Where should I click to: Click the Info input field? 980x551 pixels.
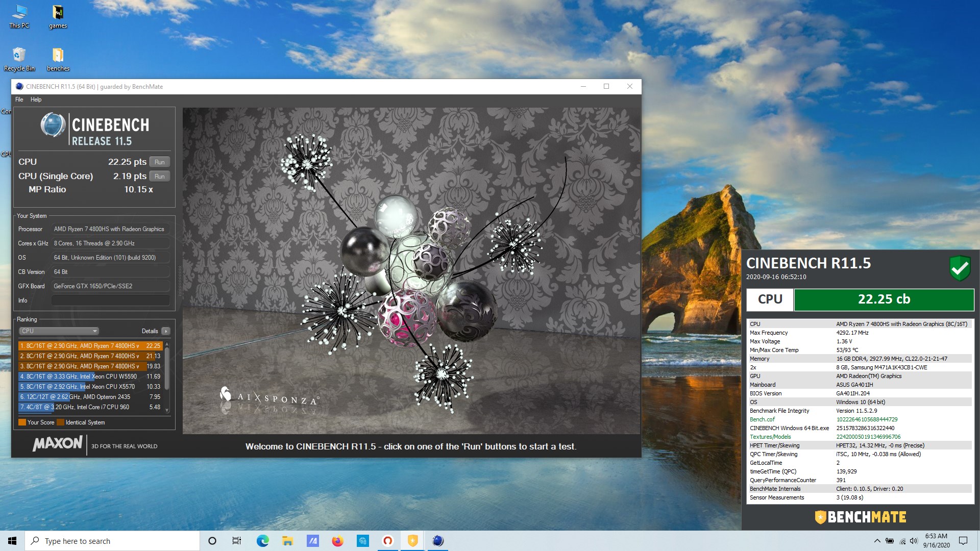[x=110, y=300]
